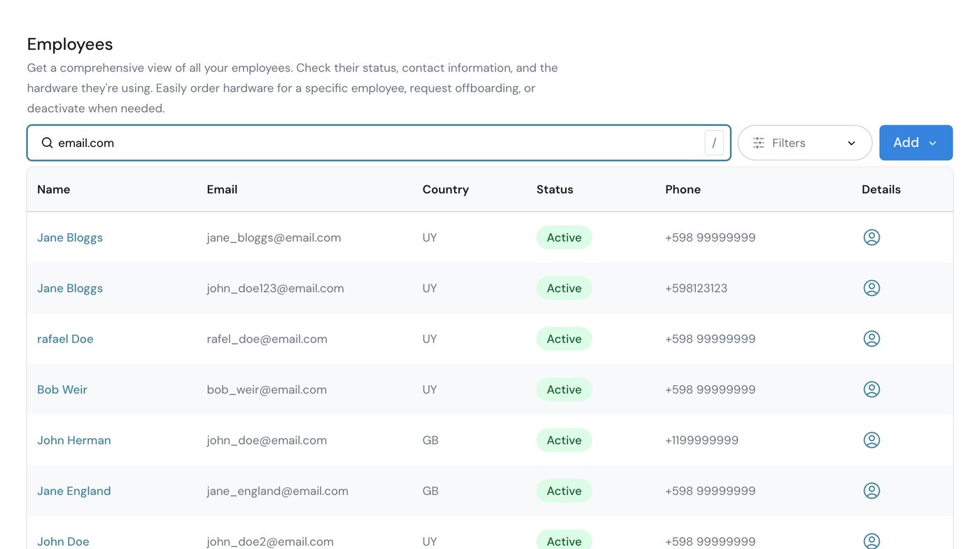Open the Add button menu

pos(916,143)
